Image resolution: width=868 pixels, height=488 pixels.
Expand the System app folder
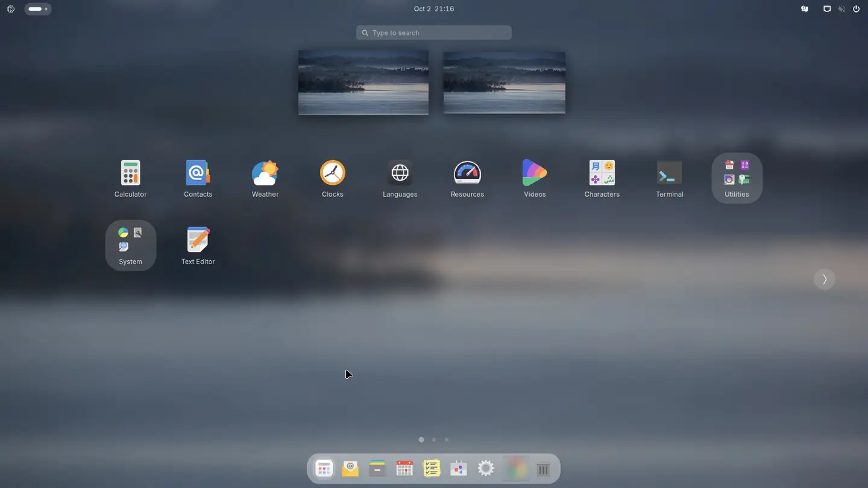(130, 246)
